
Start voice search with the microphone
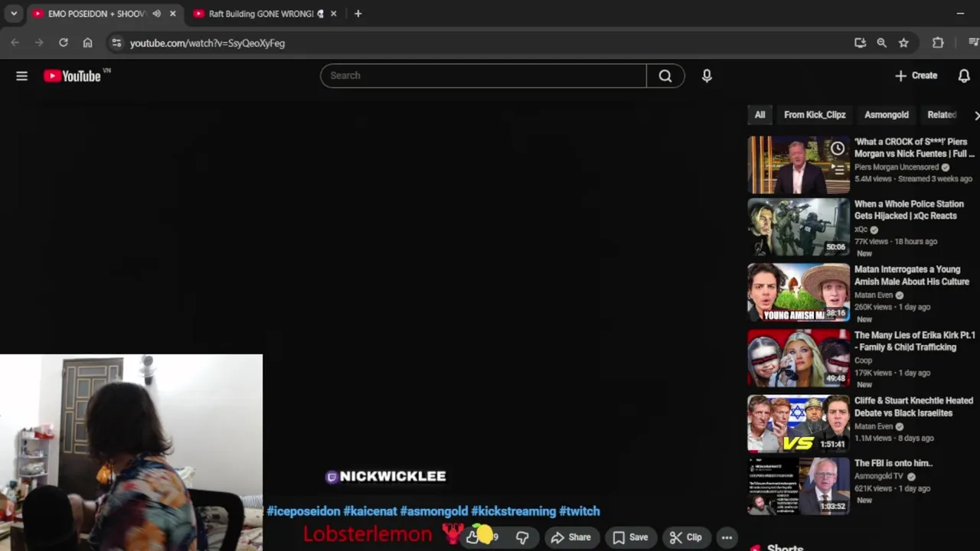coord(707,76)
